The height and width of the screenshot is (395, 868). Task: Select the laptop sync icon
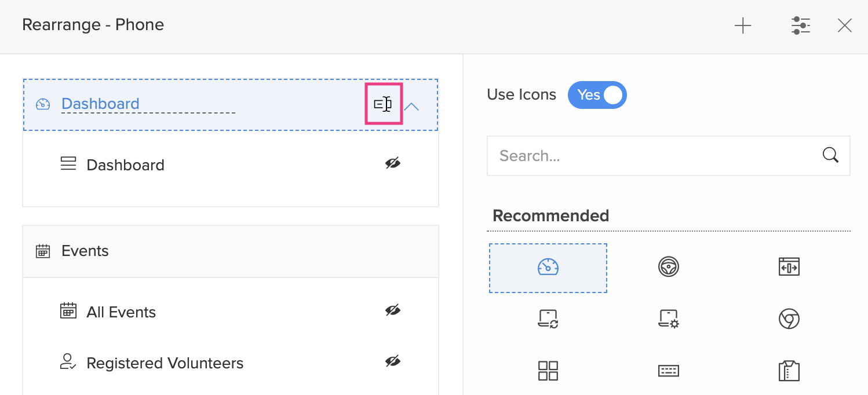548,319
